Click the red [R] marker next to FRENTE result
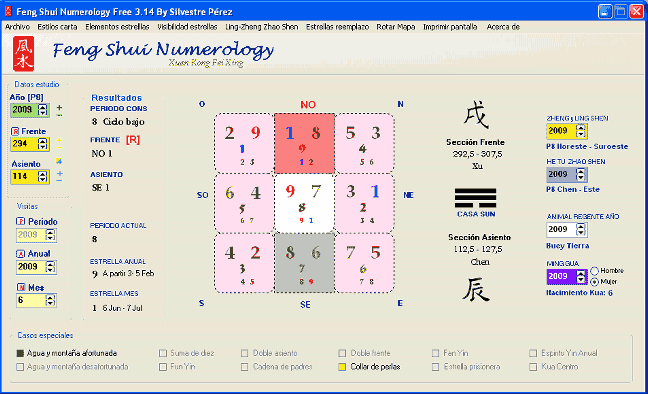648x394 pixels. 133,140
